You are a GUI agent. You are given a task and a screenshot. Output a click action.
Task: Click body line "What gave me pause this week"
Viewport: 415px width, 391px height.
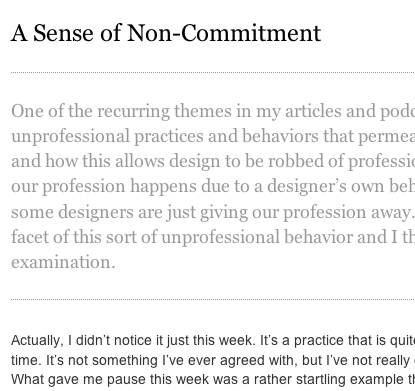pos(213,379)
